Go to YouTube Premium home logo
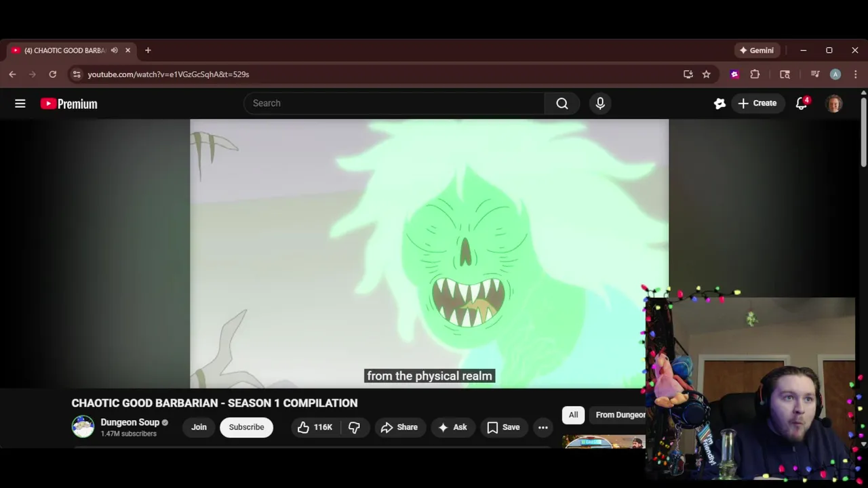Screen dimensions: 868x488 [68, 104]
